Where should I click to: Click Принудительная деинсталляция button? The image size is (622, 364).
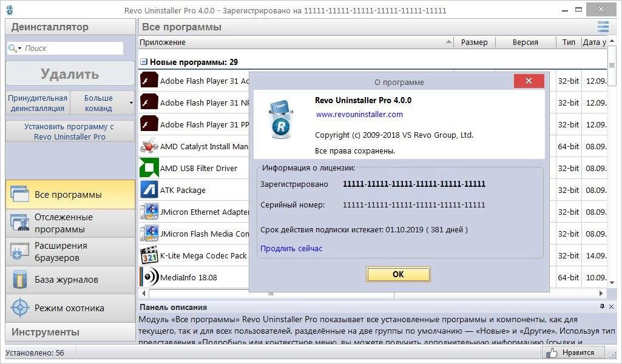pyautogui.click(x=38, y=103)
